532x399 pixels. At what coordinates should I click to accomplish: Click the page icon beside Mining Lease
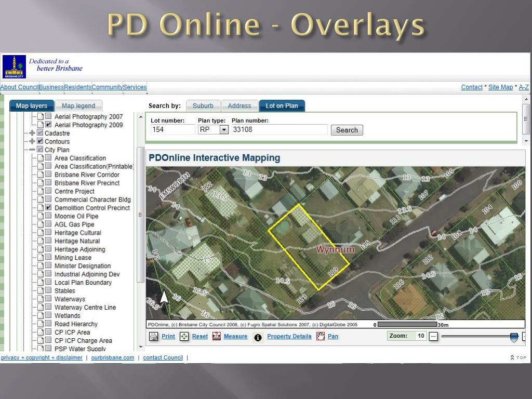(41, 258)
